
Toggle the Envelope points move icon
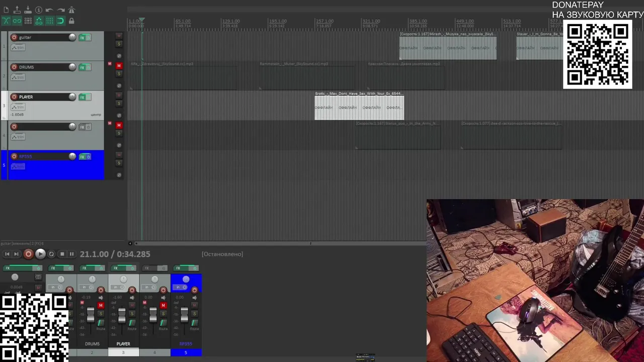click(39, 21)
